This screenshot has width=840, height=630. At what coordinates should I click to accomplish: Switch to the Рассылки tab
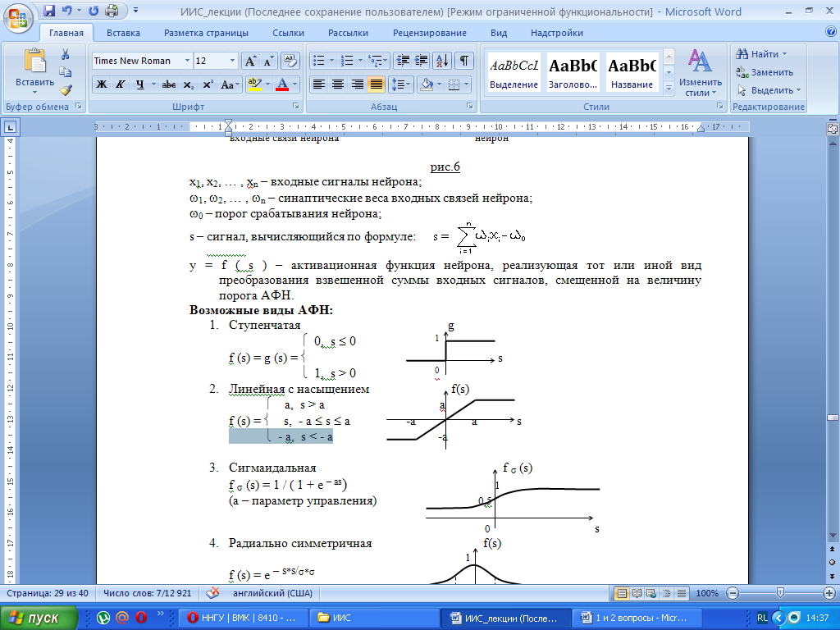348,33
